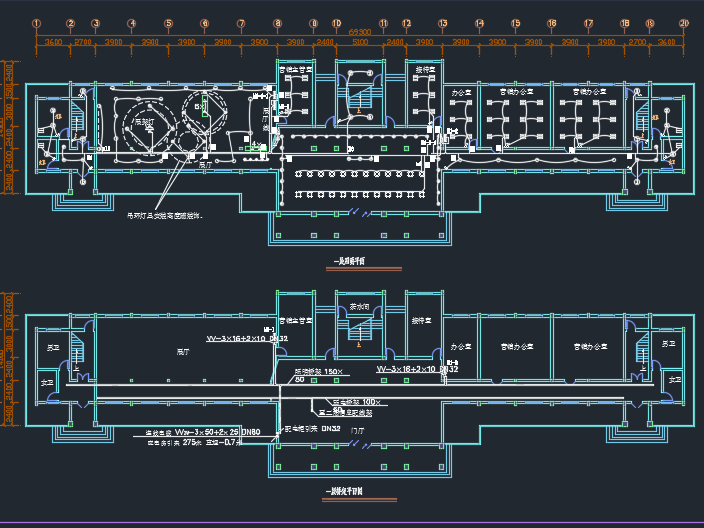Select the lower floor plan title text
Image resolution: width=704 pixels, height=528 pixels.
click(x=345, y=492)
